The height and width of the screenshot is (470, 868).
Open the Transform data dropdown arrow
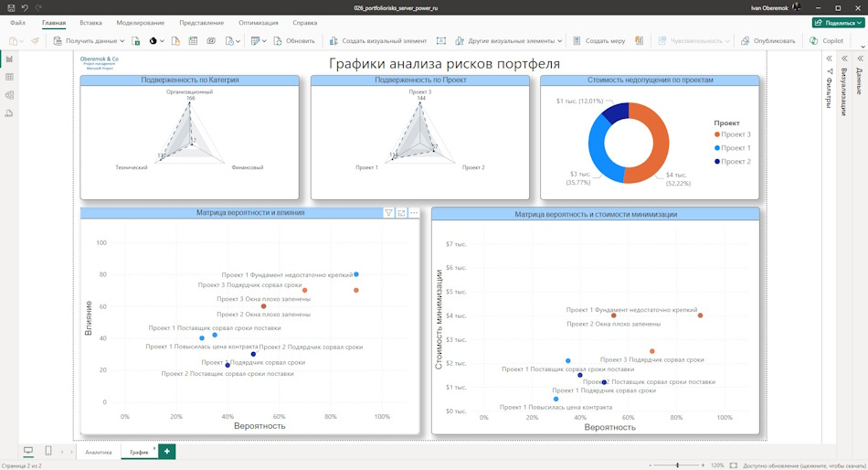[x=264, y=41]
